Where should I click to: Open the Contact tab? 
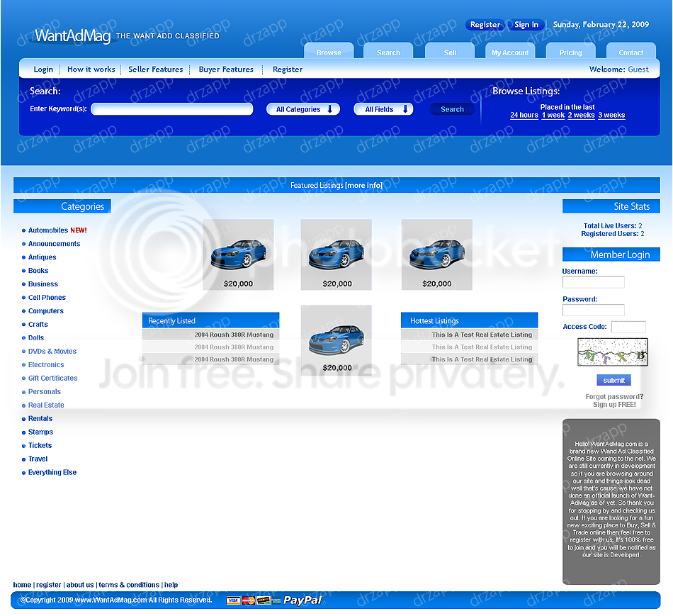coord(631,51)
